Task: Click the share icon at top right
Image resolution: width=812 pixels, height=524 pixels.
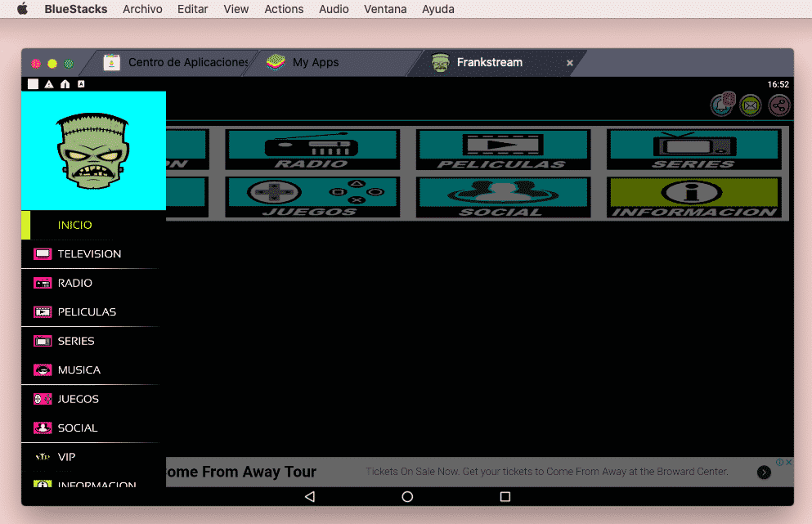Action: coord(779,105)
